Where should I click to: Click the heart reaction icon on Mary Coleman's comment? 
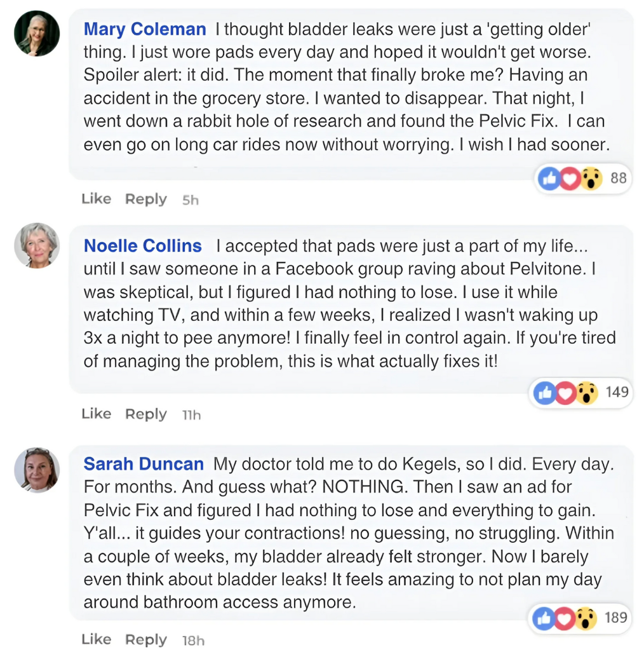tap(569, 179)
